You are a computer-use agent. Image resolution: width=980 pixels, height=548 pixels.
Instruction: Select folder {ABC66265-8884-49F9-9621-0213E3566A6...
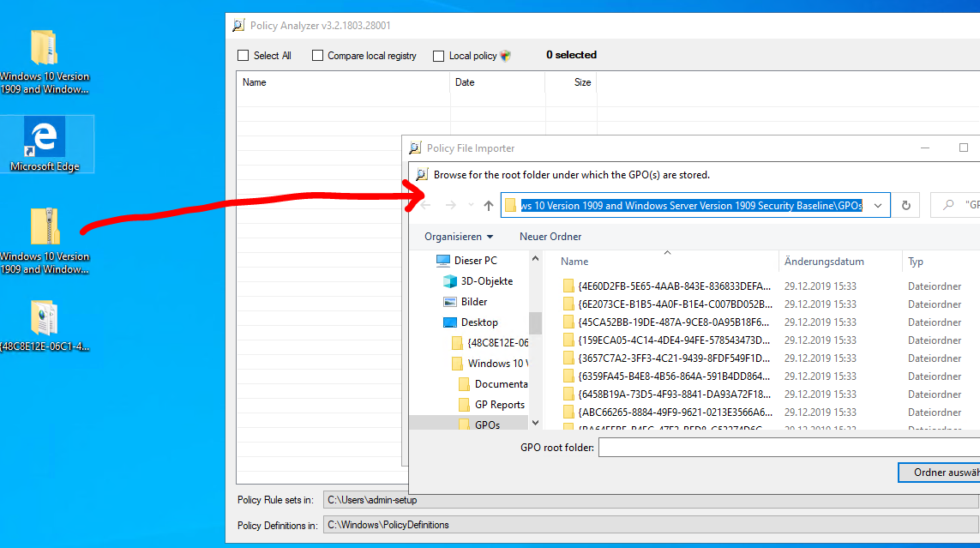667,413
